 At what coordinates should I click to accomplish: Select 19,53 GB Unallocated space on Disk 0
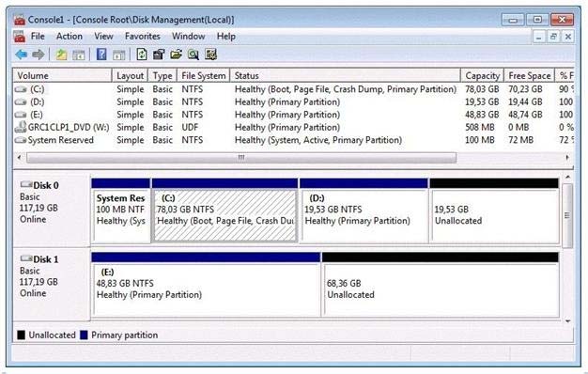click(x=494, y=210)
